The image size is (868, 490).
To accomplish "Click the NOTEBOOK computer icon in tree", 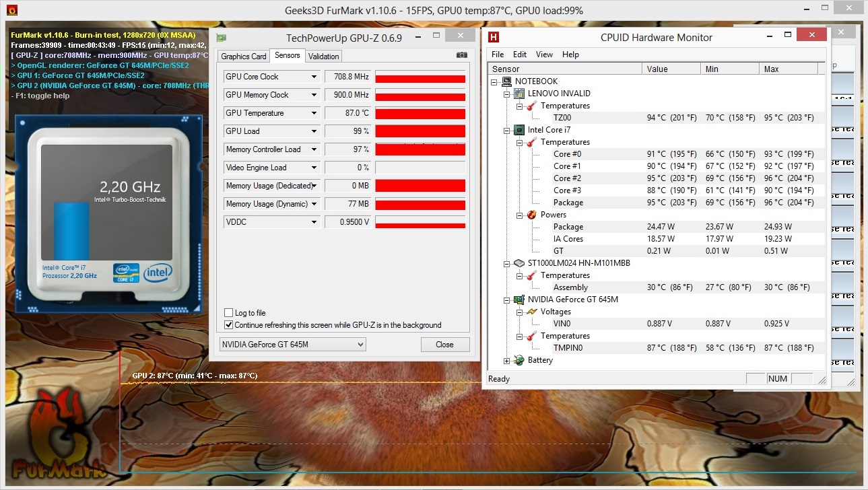I will tap(506, 81).
